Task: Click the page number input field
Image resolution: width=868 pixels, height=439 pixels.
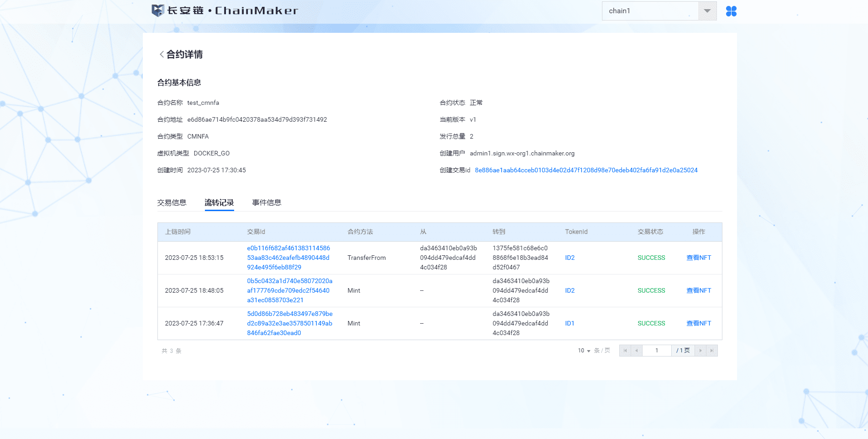Action: coord(657,351)
